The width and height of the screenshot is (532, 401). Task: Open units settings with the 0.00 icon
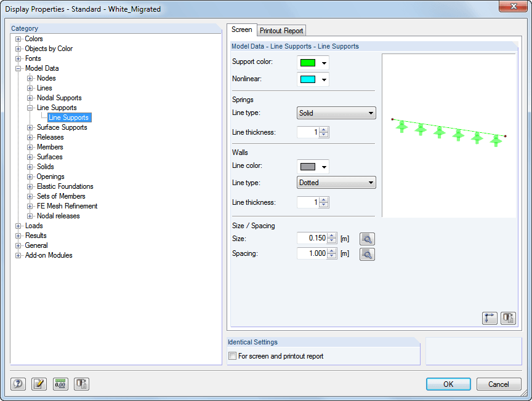pos(60,384)
